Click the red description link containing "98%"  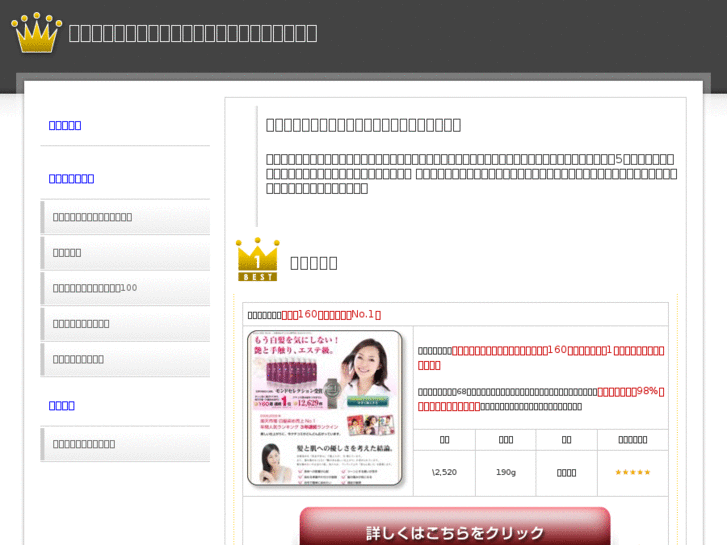click(x=541, y=399)
